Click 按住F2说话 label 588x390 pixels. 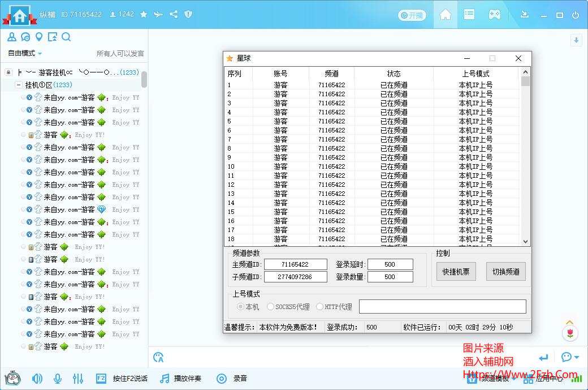pos(130,378)
